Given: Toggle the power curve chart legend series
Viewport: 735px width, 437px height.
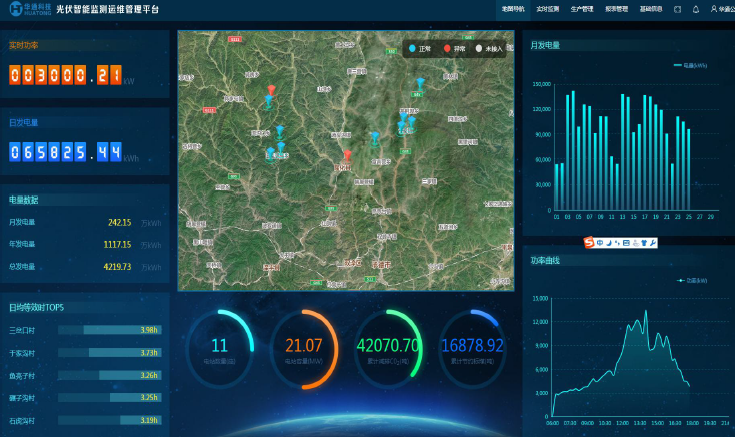Looking at the screenshot, I should [691, 281].
